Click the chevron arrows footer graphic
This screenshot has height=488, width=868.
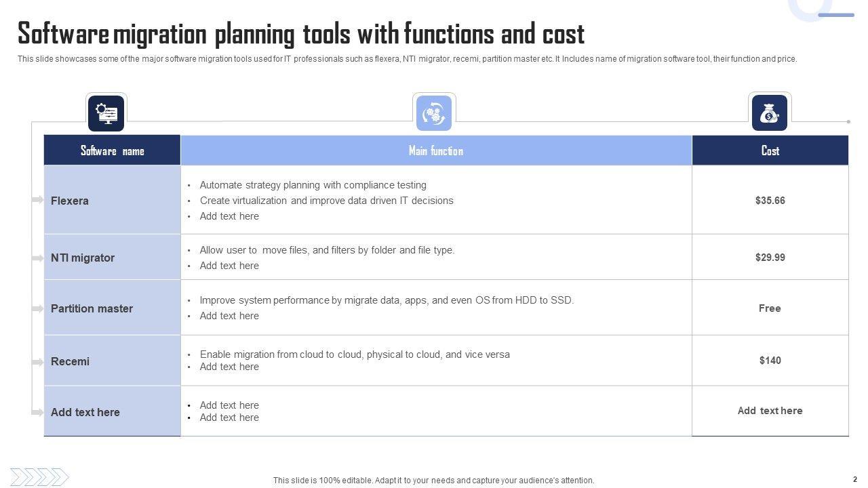(x=39, y=477)
